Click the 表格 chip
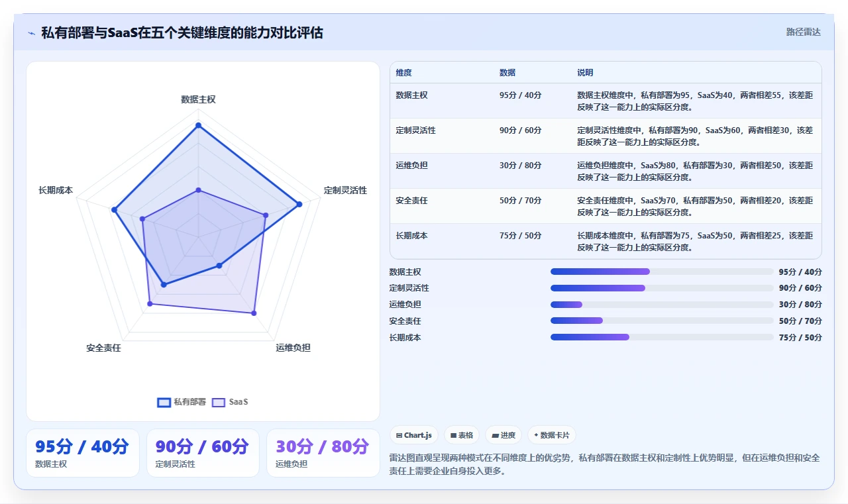The height and width of the screenshot is (504, 848). [462, 435]
